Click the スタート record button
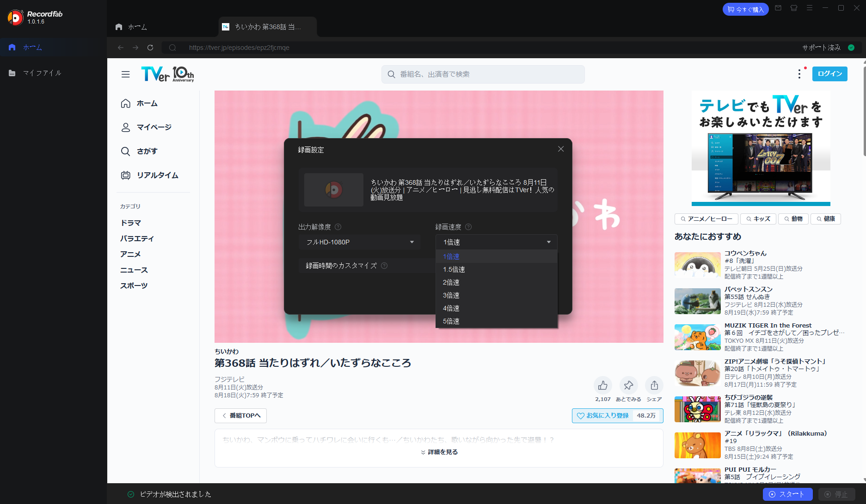The width and height of the screenshot is (866, 504). point(787,494)
